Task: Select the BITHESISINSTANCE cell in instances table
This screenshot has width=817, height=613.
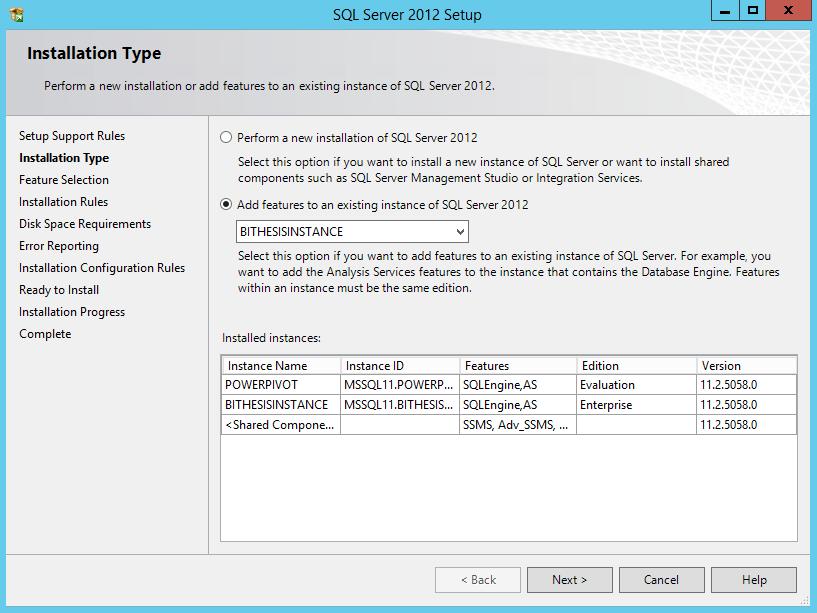Action: (x=281, y=404)
